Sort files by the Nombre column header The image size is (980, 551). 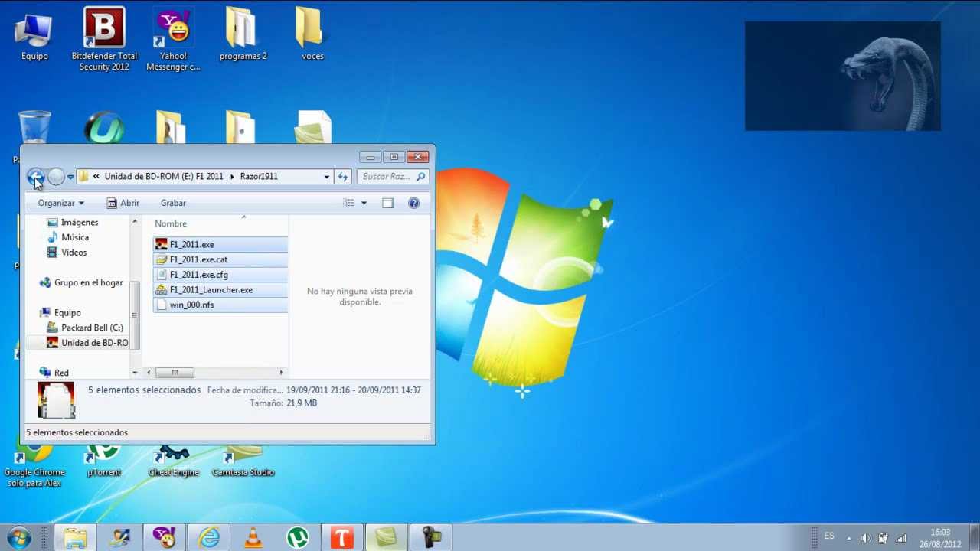(171, 223)
